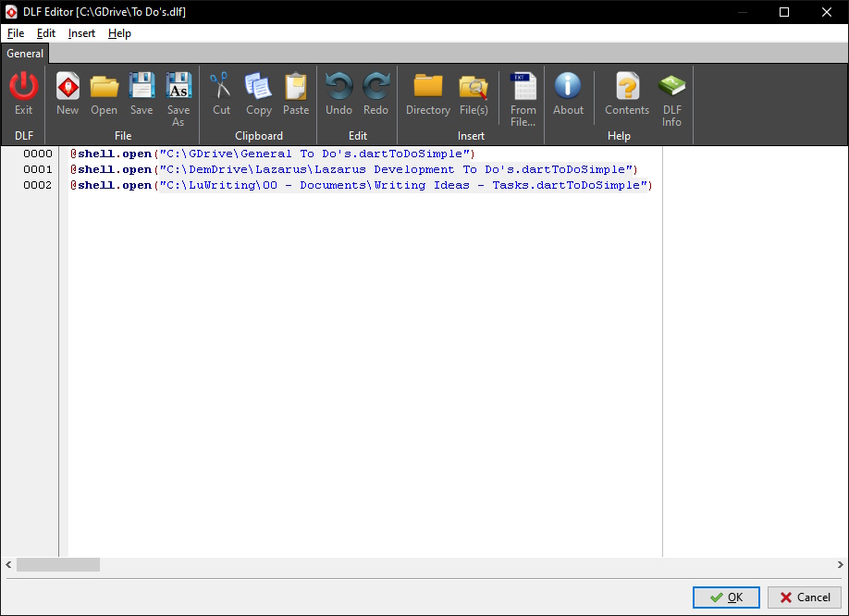
Task: Click the DLF Editor app icon in title bar
Action: click(x=11, y=12)
